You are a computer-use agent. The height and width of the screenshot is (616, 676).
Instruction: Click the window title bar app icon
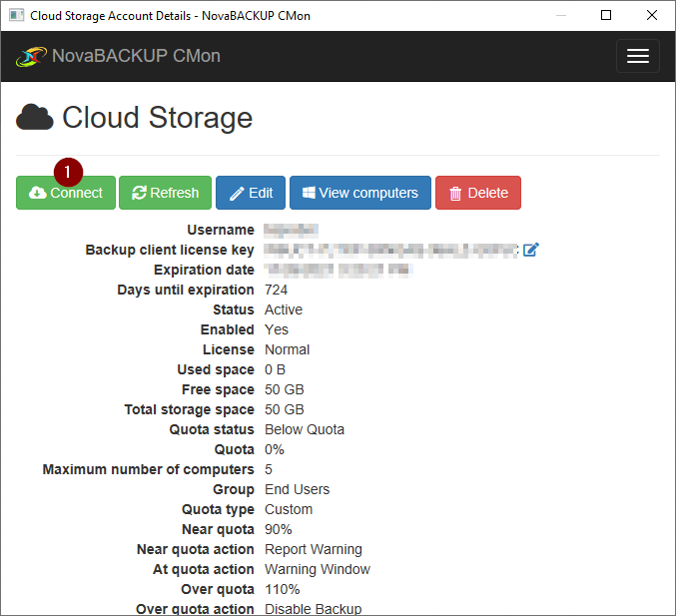pyautogui.click(x=16, y=16)
